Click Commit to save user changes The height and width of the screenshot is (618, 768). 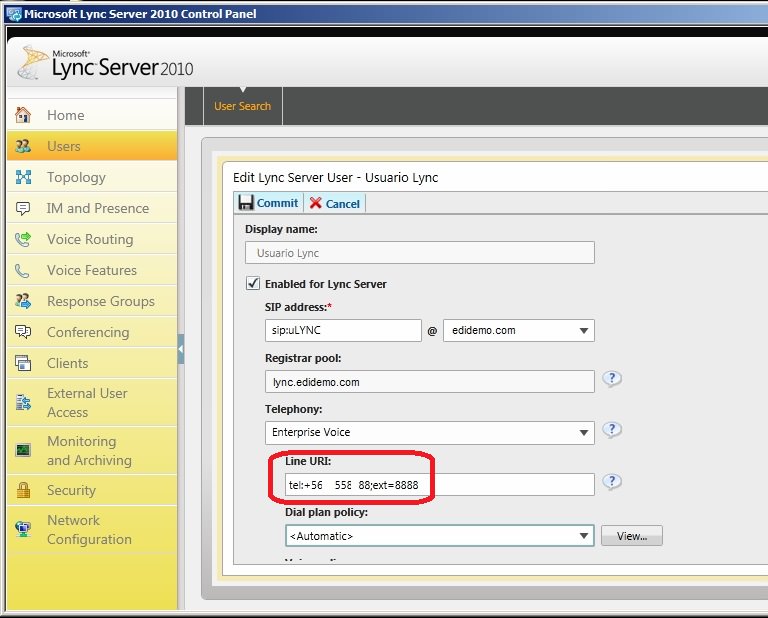click(x=268, y=203)
